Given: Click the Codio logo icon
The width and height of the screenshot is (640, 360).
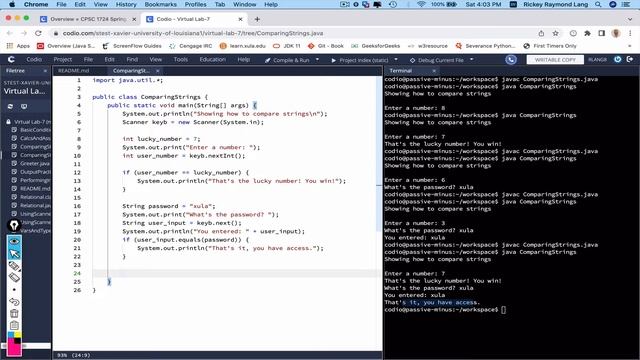Looking at the screenshot, I should click(11, 60).
